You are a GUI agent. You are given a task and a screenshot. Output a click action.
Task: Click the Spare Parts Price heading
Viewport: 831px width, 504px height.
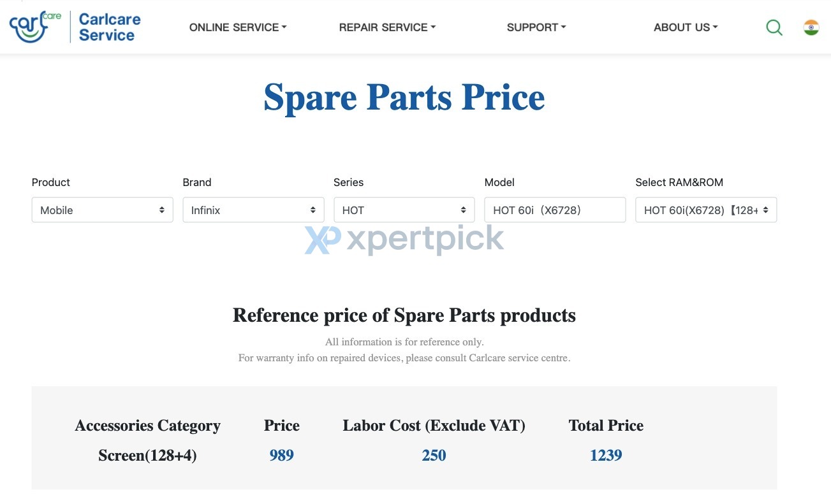pos(404,97)
